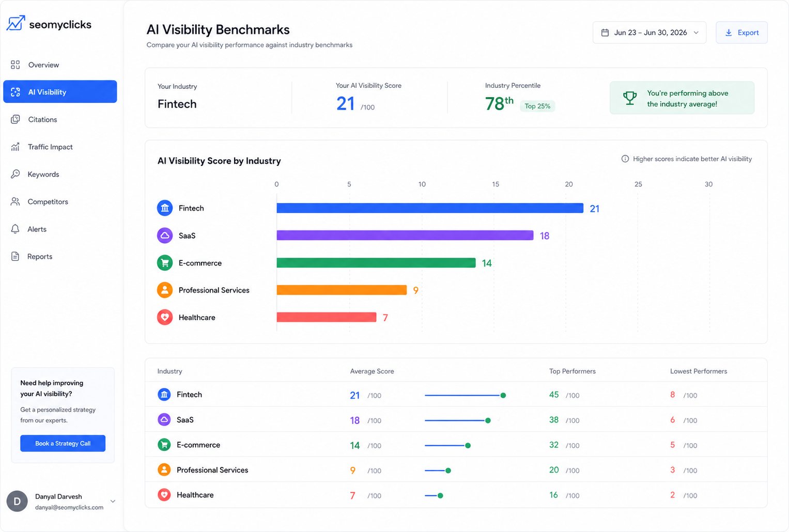
Task: Click the Professional Services person icon in the chart
Action: pyautogui.click(x=165, y=290)
